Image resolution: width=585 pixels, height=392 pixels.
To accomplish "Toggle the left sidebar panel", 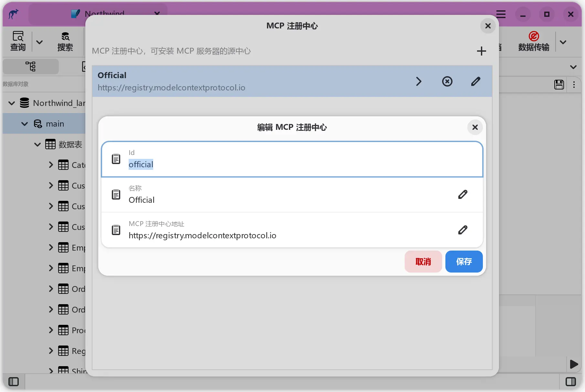I will [x=14, y=382].
